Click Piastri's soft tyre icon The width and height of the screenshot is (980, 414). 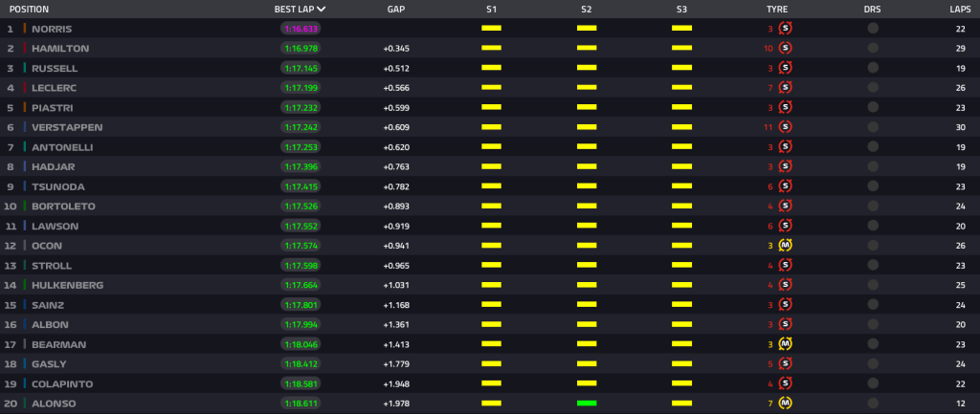click(786, 107)
